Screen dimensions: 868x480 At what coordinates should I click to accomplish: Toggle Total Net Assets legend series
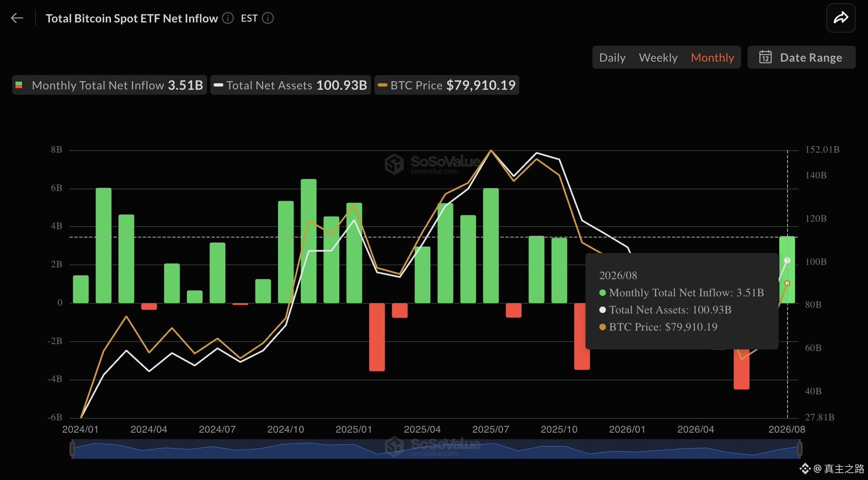(x=290, y=85)
